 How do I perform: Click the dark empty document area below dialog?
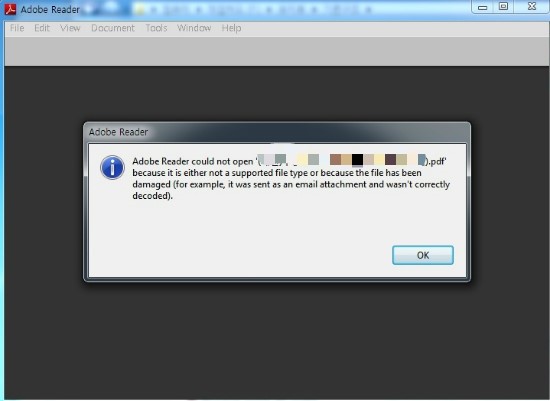(276, 339)
